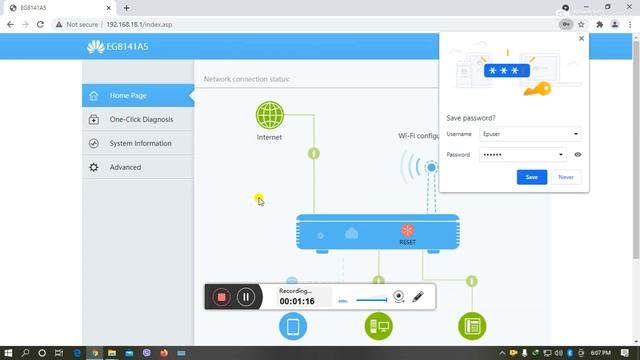640x360 pixels.
Task: Expand the Username dropdown
Action: [576, 134]
